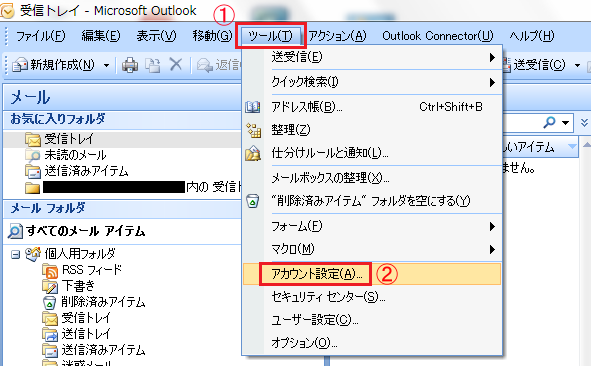Select 受信トレイ in favorites folders

[x=69, y=139]
